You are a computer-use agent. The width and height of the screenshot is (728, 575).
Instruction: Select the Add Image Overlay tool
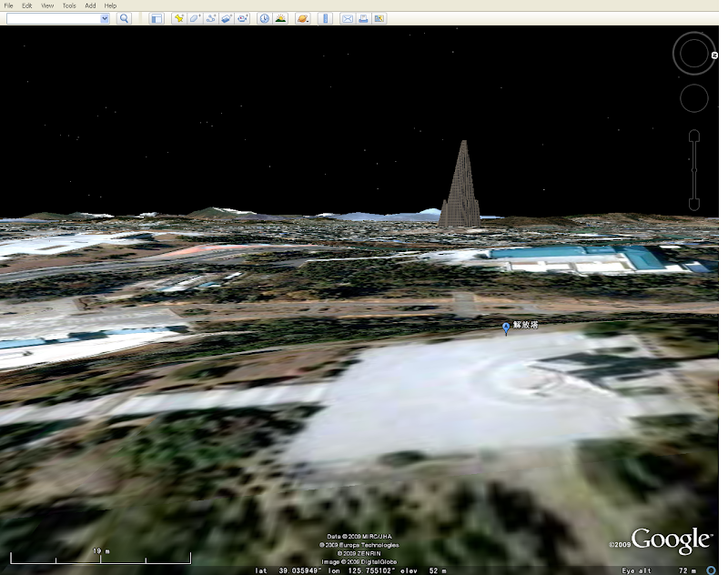[x=226, y=18]
